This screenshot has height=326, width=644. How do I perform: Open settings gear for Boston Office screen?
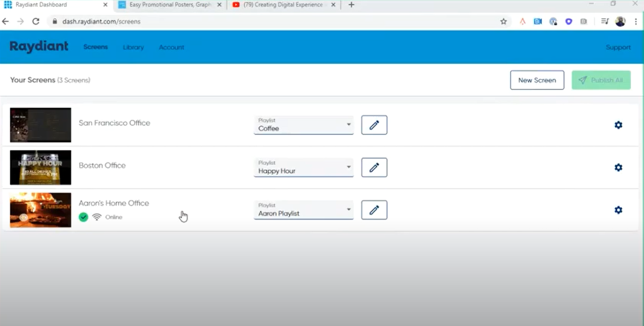click(619, 168)
